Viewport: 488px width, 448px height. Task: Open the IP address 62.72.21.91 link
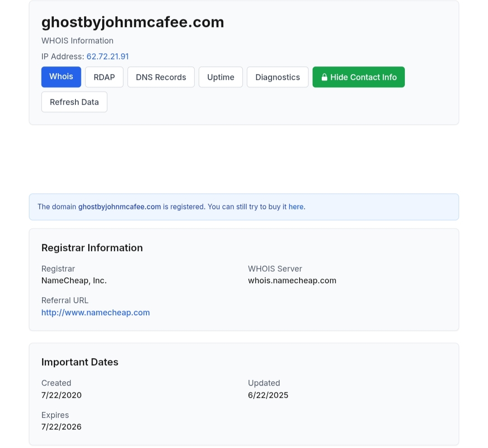(x=108, y=56)
